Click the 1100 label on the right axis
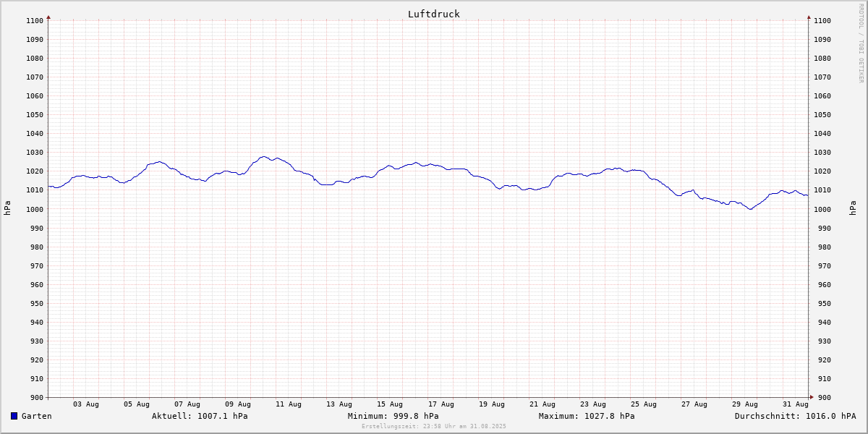The height and width of the screenshot is (434, 868). click(x=822, y=20)
